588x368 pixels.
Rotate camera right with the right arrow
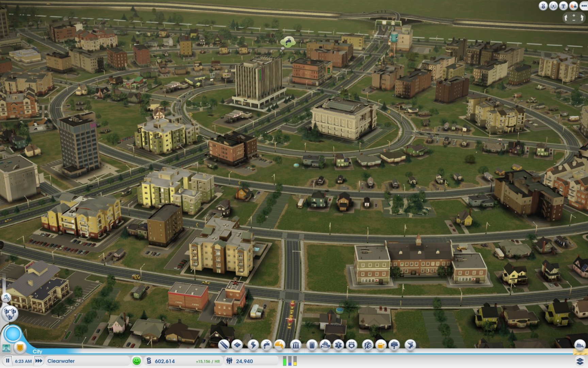pos(582,18)
